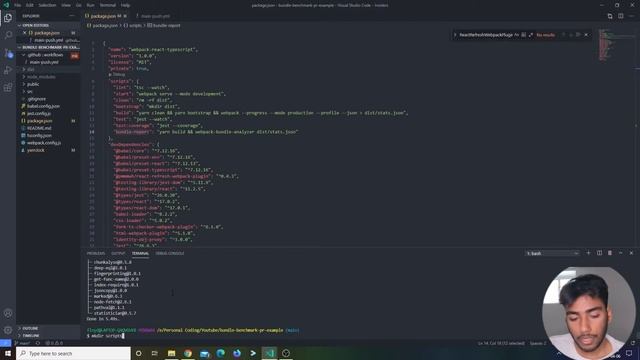Screen dimensions: 640x360
Task: Open editor More Actions ellipsis
Action: [631, 16]
